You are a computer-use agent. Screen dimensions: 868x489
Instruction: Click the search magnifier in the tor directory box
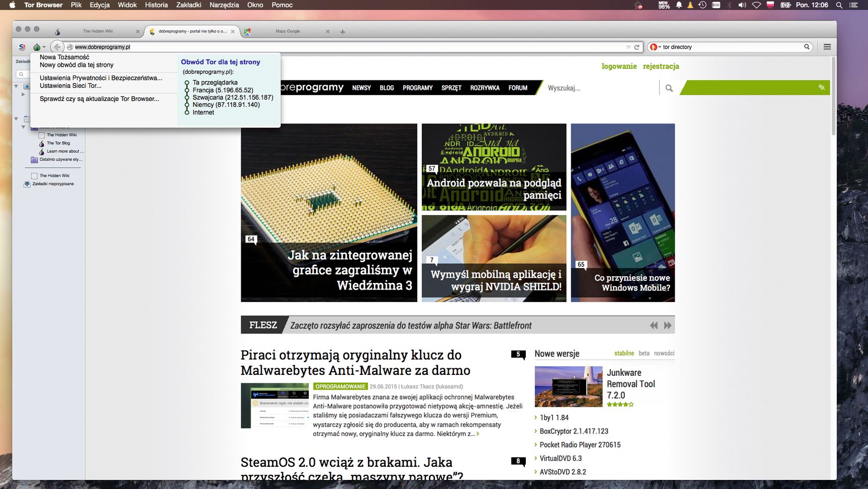click(807, 47)
